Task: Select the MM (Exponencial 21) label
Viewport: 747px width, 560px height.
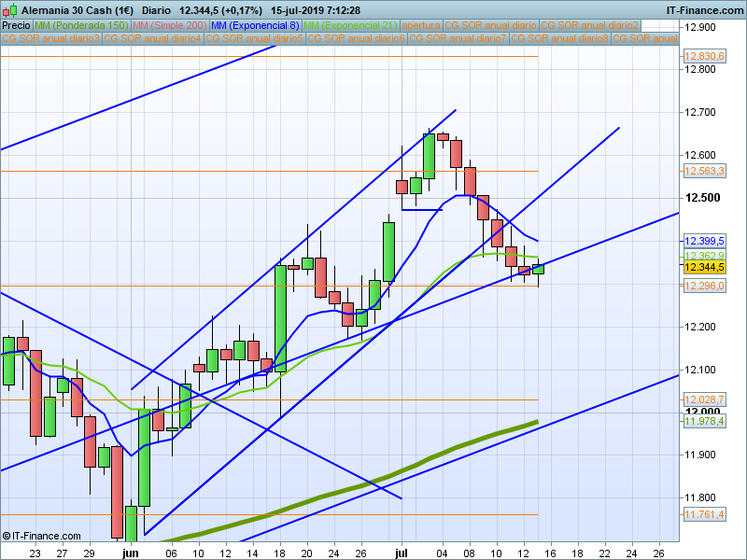Action: point(350,25)
